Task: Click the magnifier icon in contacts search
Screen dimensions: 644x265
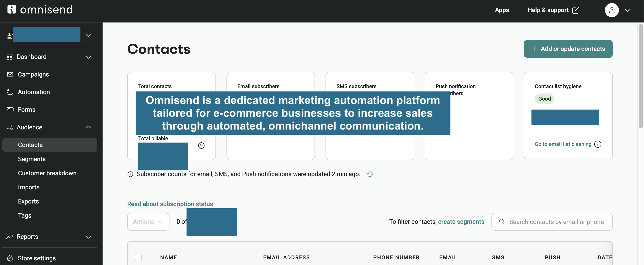Action: click(502, 221)
